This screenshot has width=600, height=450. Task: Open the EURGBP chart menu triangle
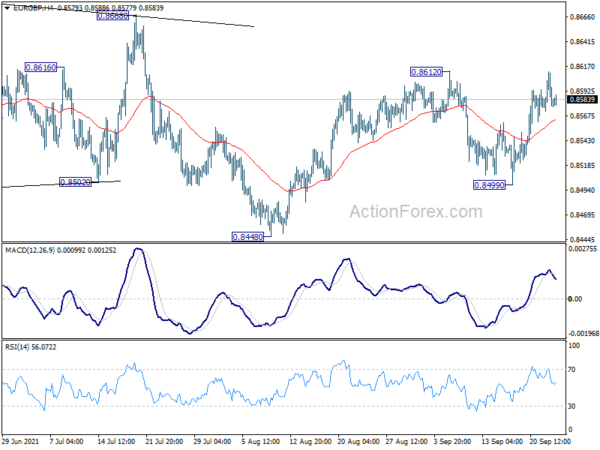coord(7,8)
